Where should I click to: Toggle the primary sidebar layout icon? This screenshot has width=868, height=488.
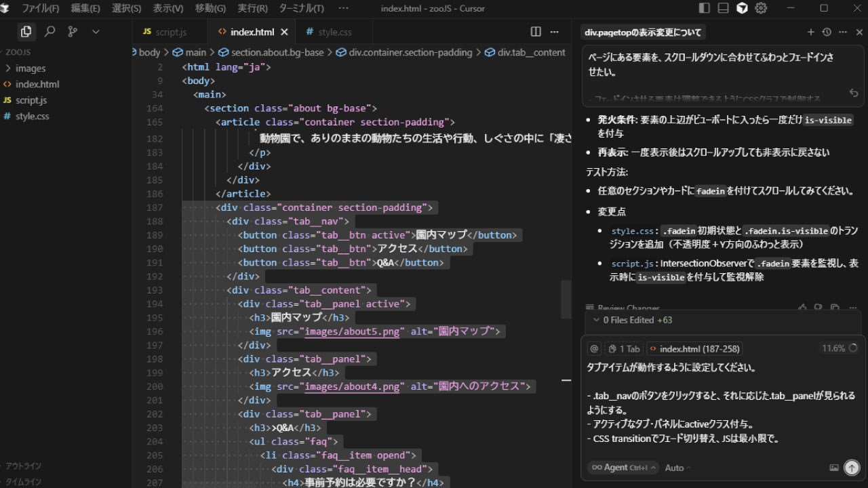pyautogui.click(x=705, y=8)
